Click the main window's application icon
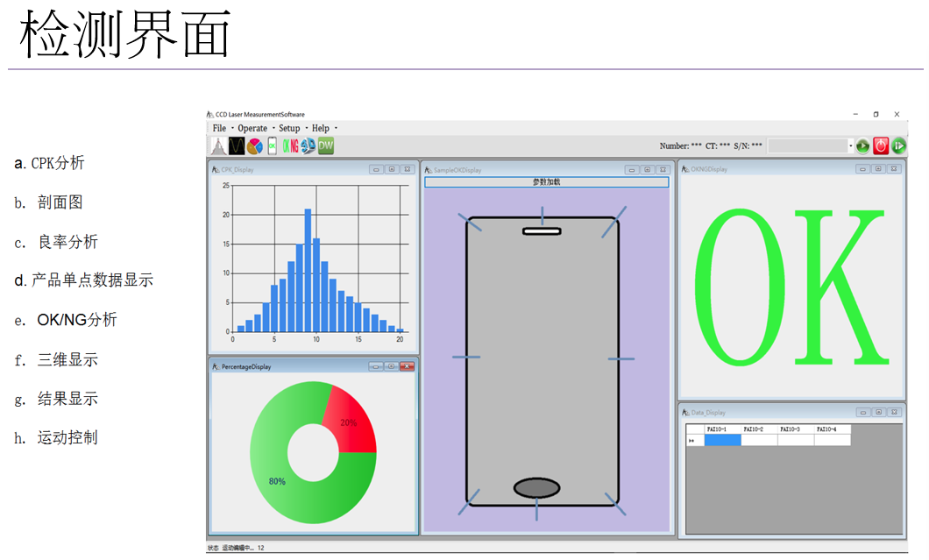 pos(209,115)
